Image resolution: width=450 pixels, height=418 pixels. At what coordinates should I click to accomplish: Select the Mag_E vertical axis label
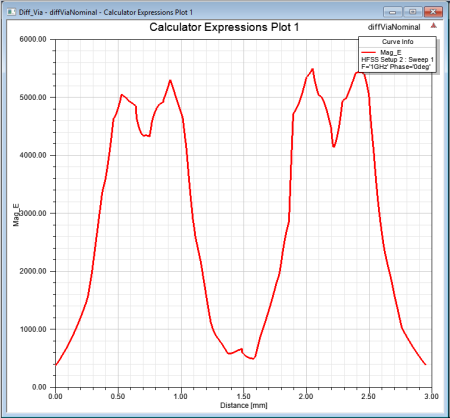[16, 215]
